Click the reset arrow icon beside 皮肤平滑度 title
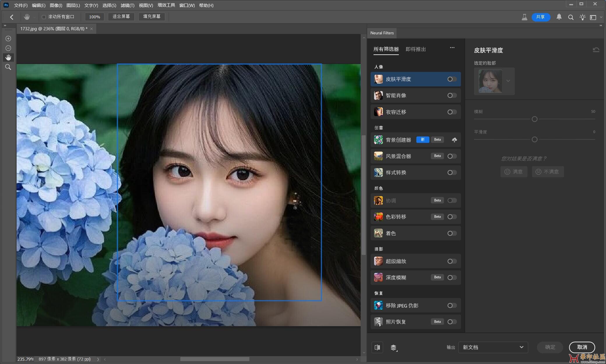Screen dimensions: 606x364 click(596, 50)
